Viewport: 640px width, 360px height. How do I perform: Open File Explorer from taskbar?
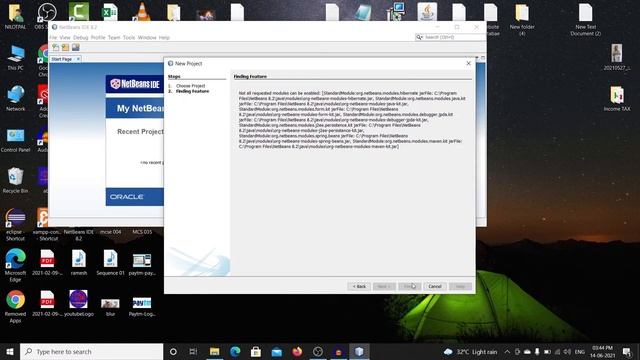coord(214,351)
